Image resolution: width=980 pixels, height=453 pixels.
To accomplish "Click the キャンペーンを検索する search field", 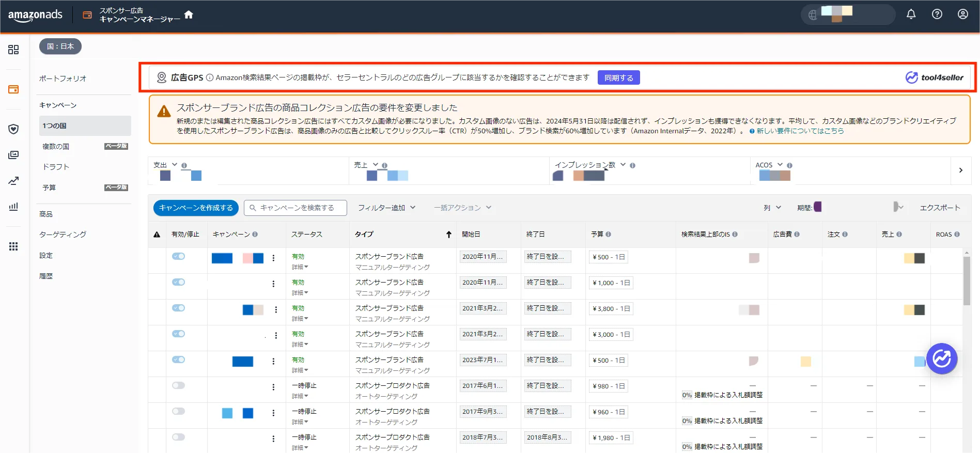I will (x=295, y=208).
